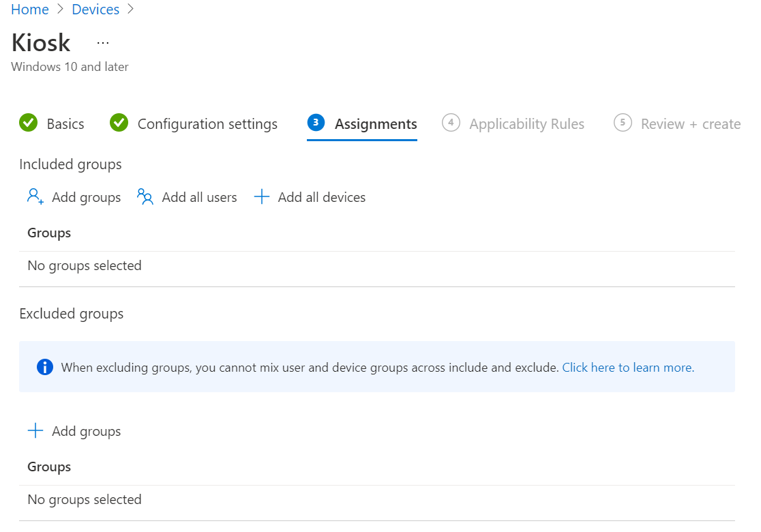761x532 pixels.
Task: Click the add-user icon for included groups
Action: pos(35,197)
